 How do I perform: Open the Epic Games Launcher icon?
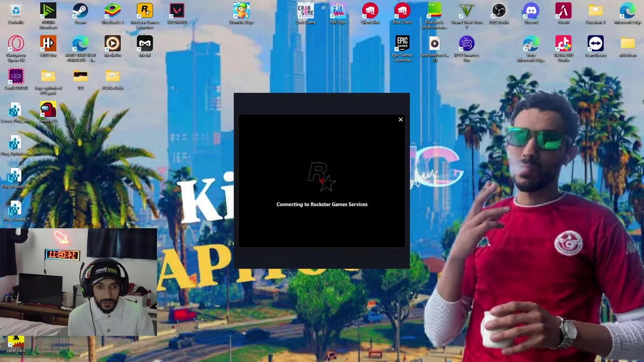coord(403,49)
